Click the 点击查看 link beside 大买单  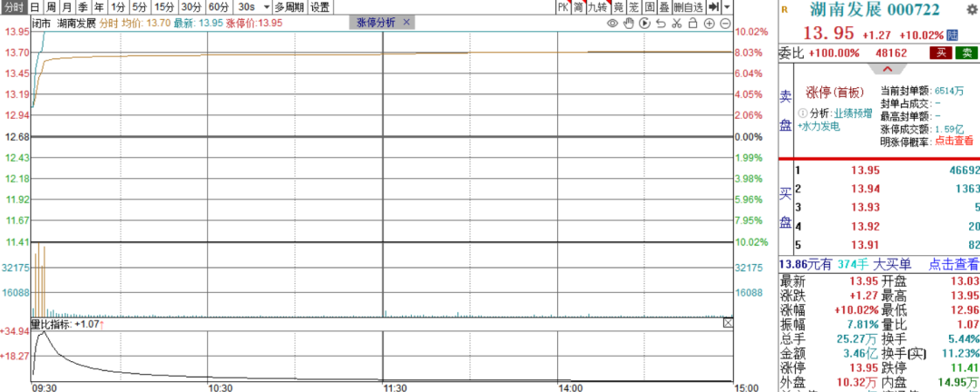point(953,264)
